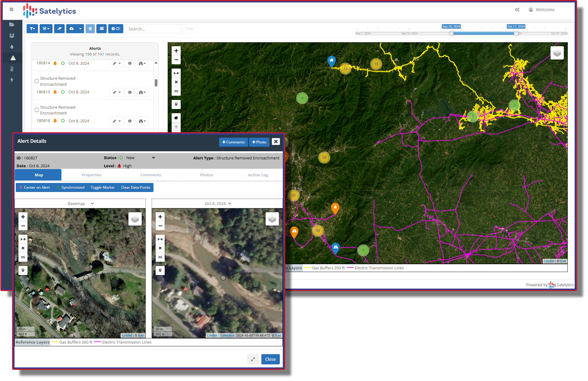
Task: Toggle the help switch in toolbar
Action: point(116,29)
